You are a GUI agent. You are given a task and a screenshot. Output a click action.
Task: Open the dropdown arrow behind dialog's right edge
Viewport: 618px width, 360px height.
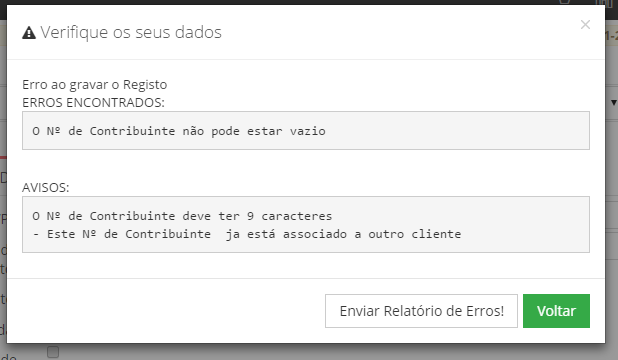(613, 103)
